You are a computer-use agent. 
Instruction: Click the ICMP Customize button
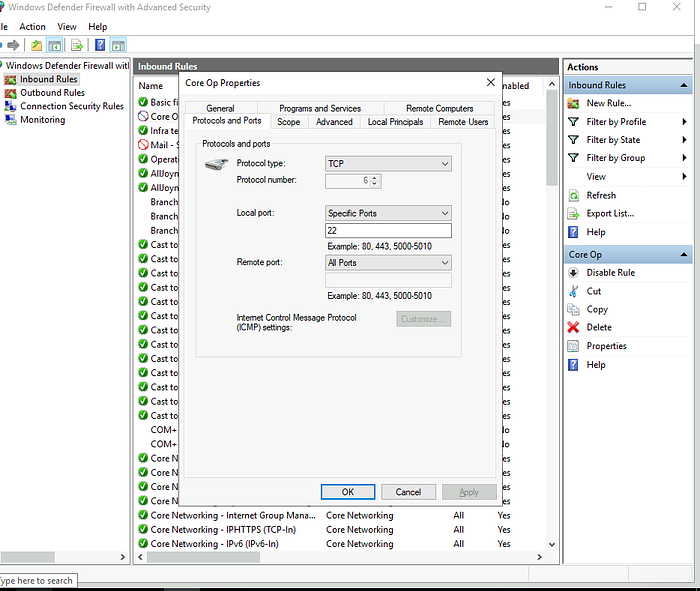[423, 319]
